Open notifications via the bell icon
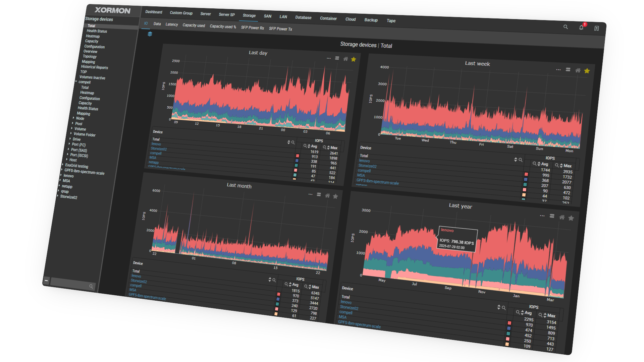 581,27
